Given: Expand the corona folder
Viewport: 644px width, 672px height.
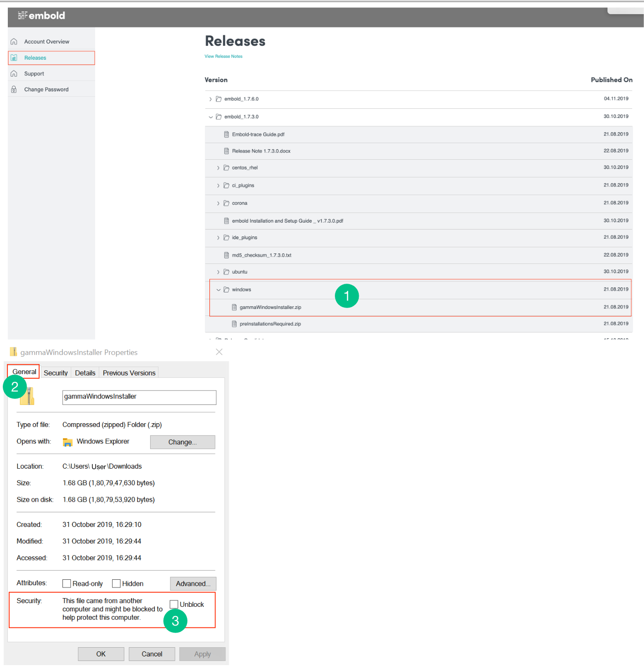Looking at the screenshot, I should click(218, 203).
